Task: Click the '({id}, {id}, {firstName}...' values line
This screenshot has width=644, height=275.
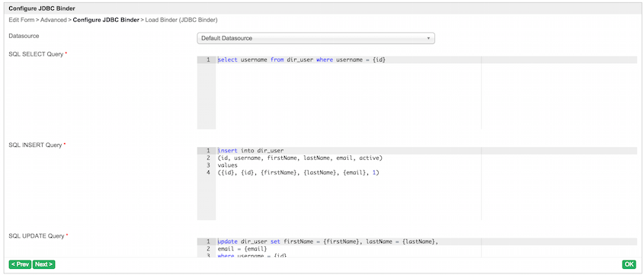Action: coord(298,173)
